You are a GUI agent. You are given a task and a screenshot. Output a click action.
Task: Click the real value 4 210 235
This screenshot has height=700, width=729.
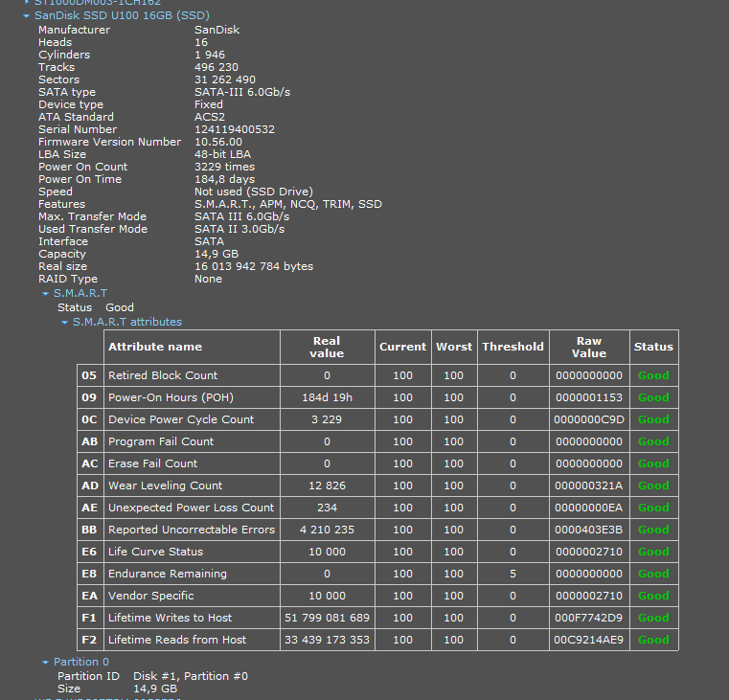point(327,530)
